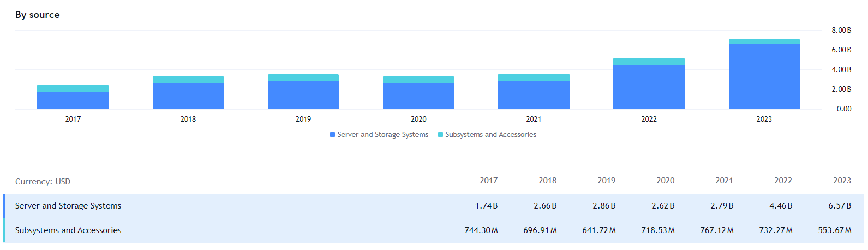Click the blue legend square for Server systems
This screenshot has height=250, width=868.
click(333, 135)
